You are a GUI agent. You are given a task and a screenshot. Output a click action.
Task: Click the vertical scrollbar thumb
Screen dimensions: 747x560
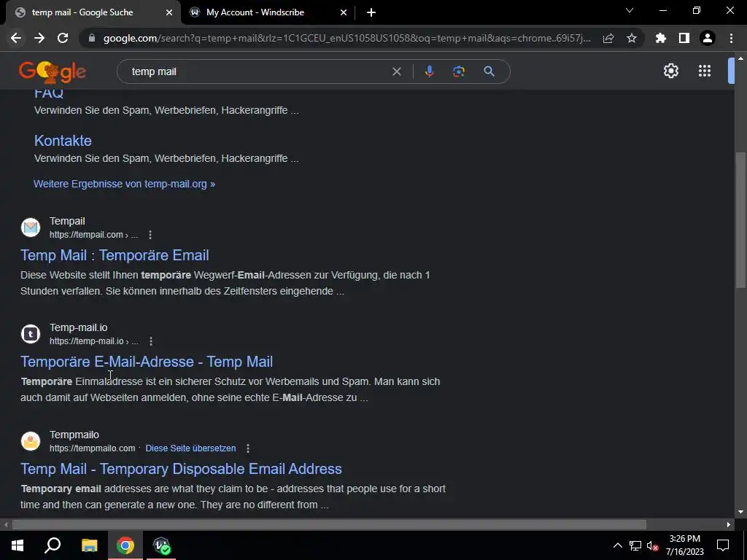click(741, 219)
